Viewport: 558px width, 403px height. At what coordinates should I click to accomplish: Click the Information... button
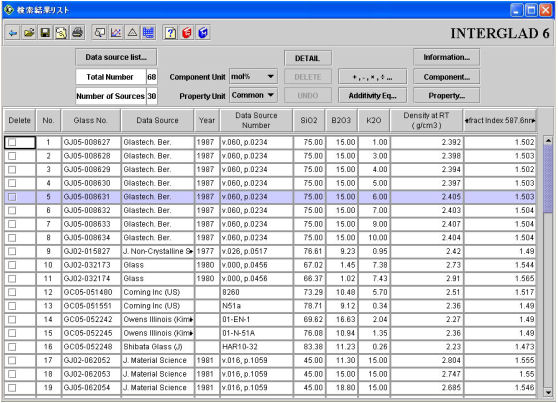click(447, 57)
